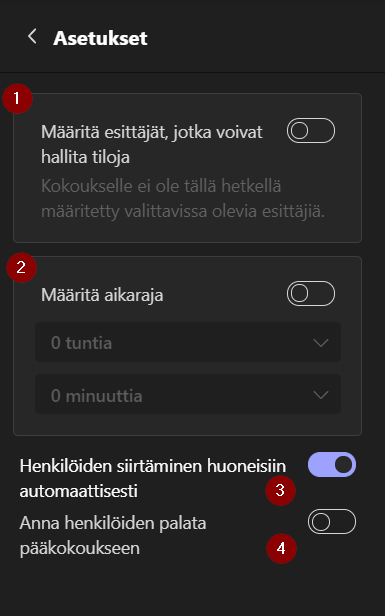The height and width of the screenshot is (616, 385).
Task: Open the 0 minuuttia dropdown
Action: coord(188,394)
